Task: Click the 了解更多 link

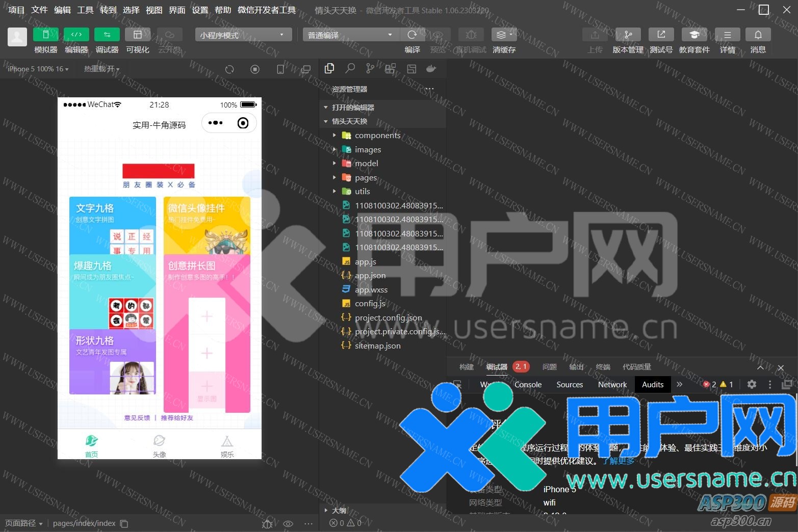Action: [x=619, y=461]
